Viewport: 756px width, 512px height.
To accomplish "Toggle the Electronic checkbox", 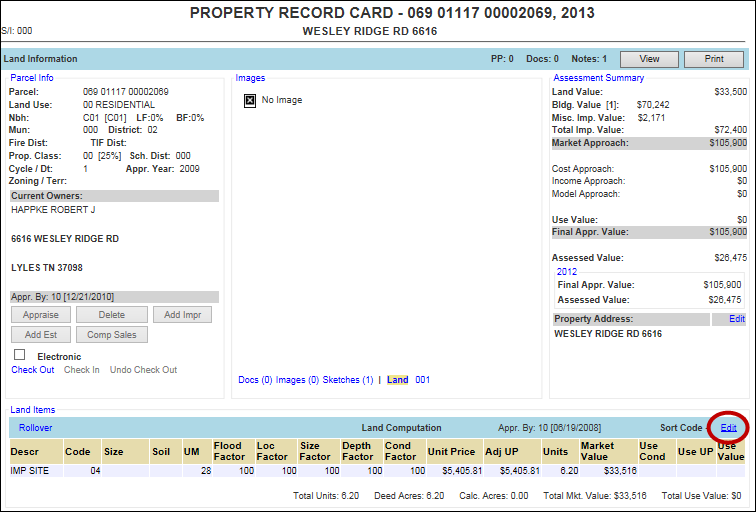I will coord(19,355).
